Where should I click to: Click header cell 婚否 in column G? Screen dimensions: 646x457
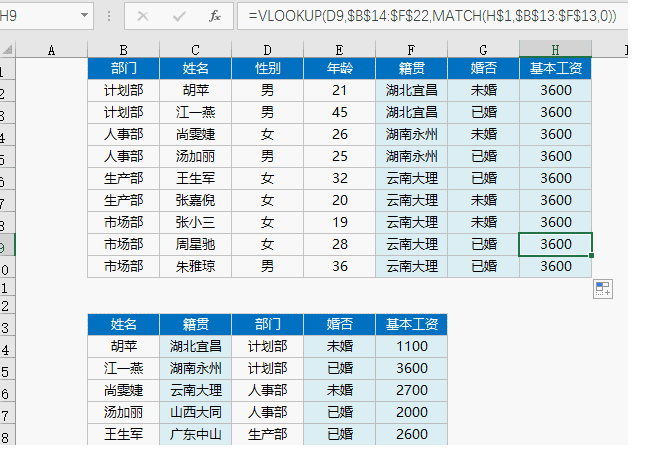[483, 68]
